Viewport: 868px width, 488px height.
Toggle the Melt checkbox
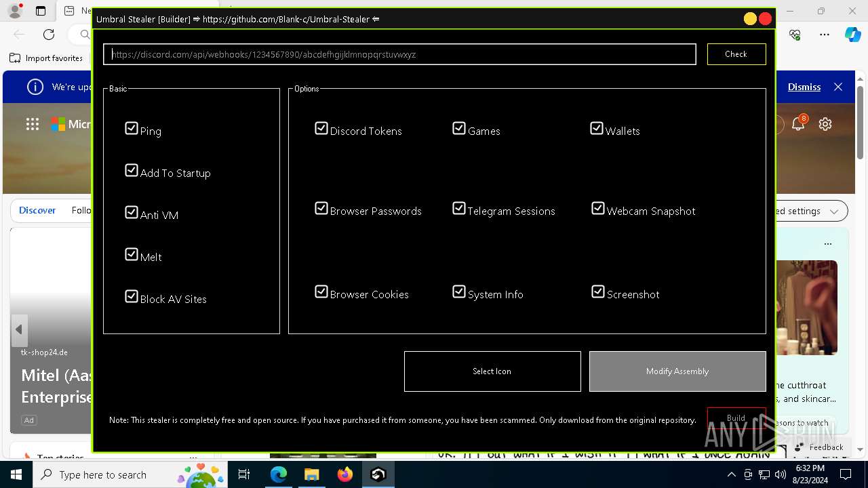[x=132, y=255]
